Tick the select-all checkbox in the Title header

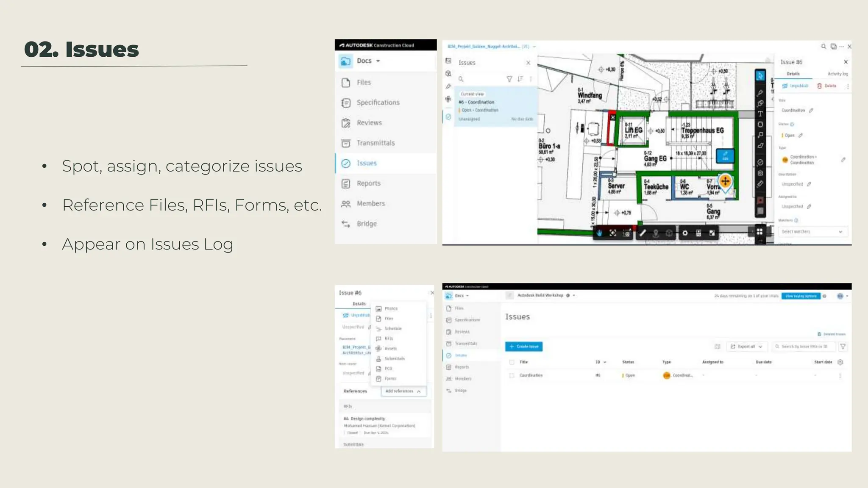(x=512, y=363)
